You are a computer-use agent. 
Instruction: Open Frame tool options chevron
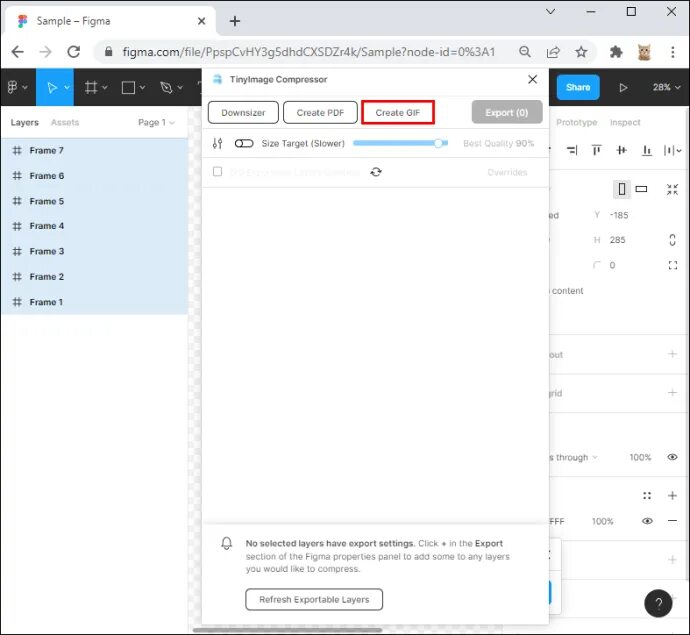click(105, 88)
